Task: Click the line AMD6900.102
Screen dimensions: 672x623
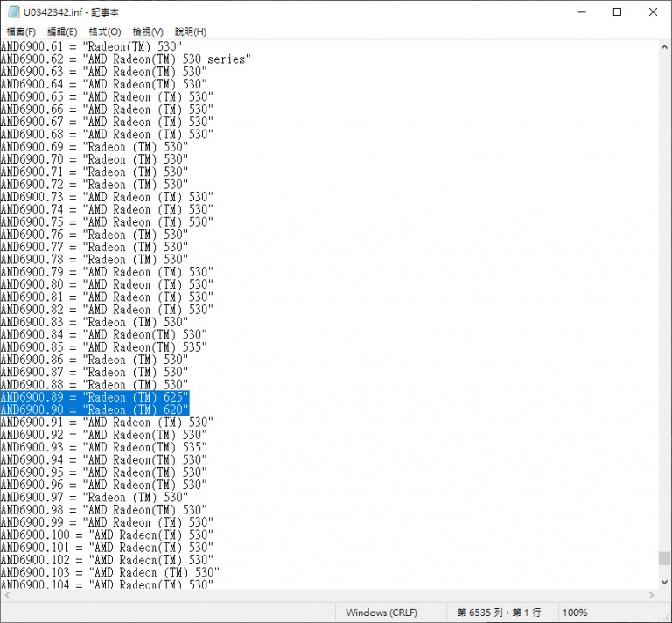Action: (x=107, y=560)
